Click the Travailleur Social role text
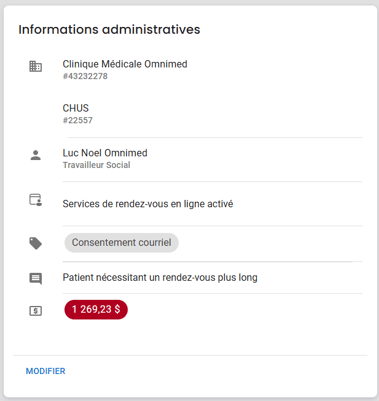The height and width of the screenshot is (401, 379). pos(96,165)
